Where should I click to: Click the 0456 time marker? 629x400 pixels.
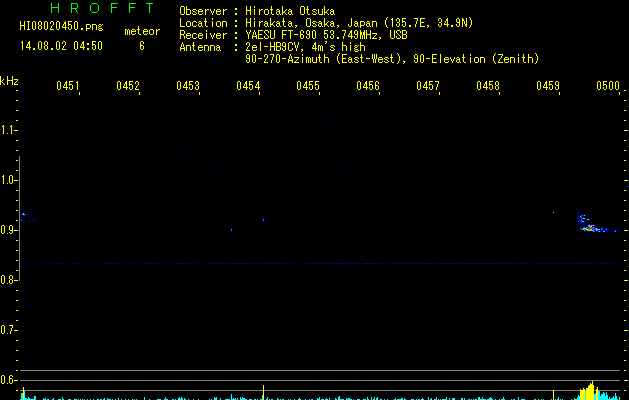pos(368,86)
